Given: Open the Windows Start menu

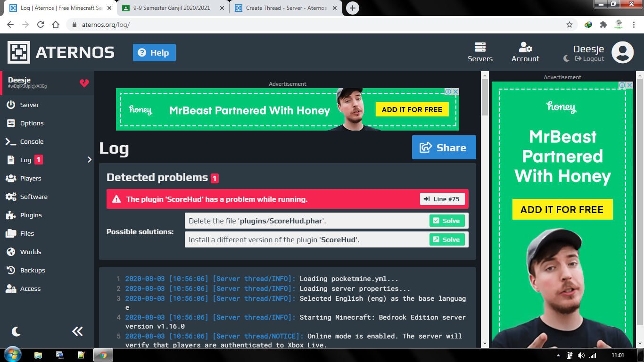Looking at the screenshot, I should [12, 355].
